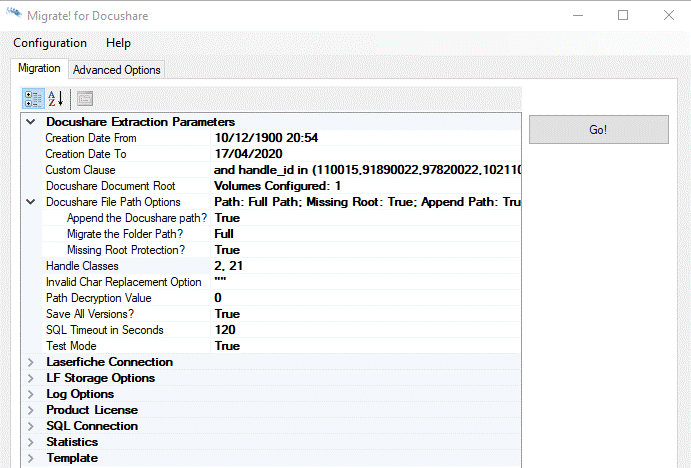
Task: Select the Save All Versions? label
Action: click(90, 314)
